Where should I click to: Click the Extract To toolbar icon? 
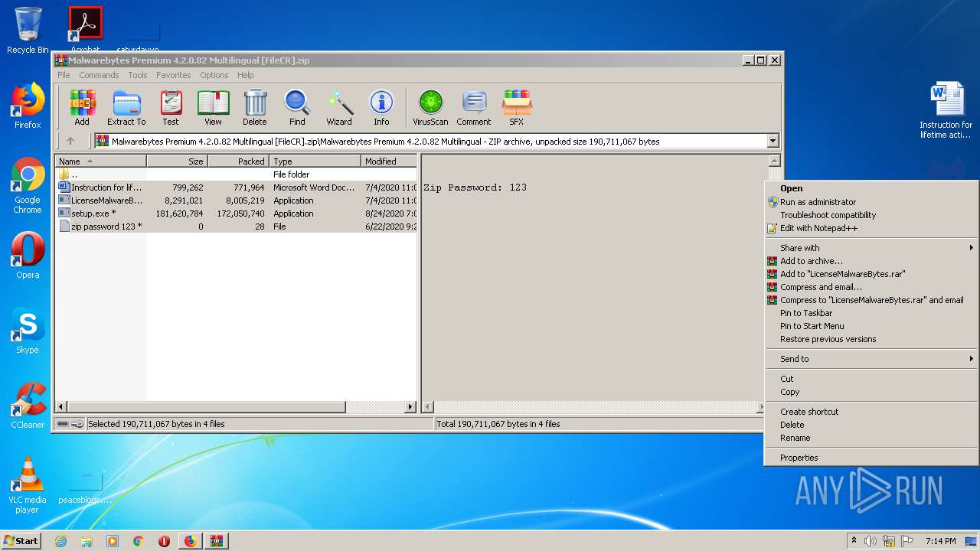126,107
